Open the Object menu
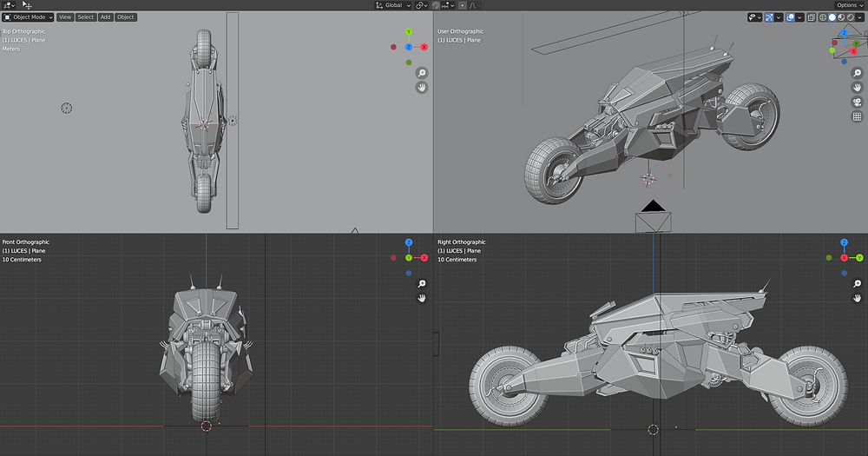Viewport: 868px width, 456px height. (x=126, y=17)
